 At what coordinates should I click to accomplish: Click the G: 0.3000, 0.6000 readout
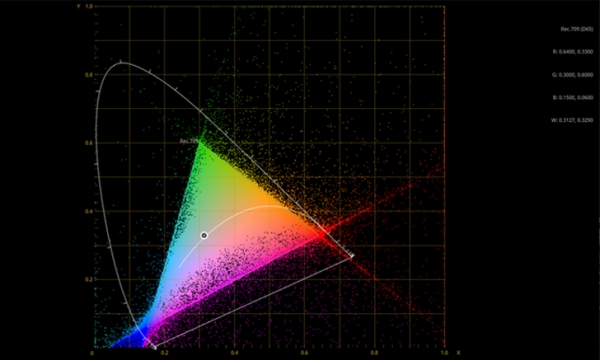pos(573,75)
